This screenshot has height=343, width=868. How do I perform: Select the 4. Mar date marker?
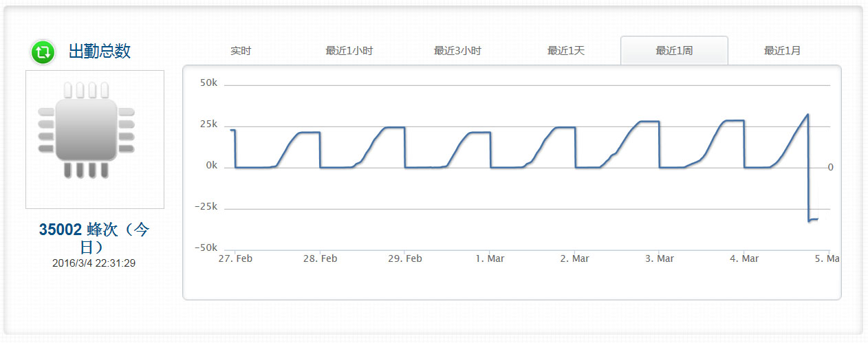pos(744,258)
